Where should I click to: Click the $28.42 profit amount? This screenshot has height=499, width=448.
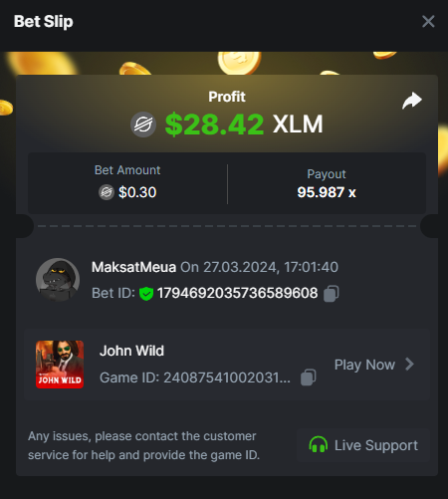[214, 125]
